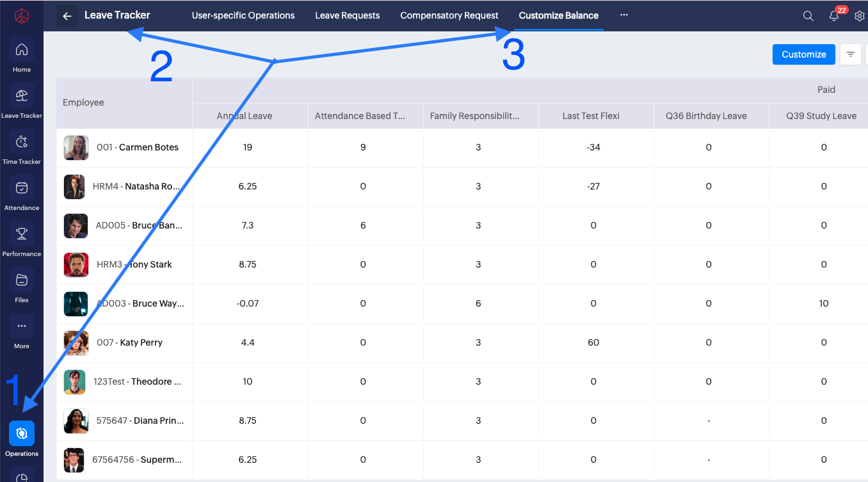Switch to the Leave Requests tab
868x482 pixels.
coord(348,15)
